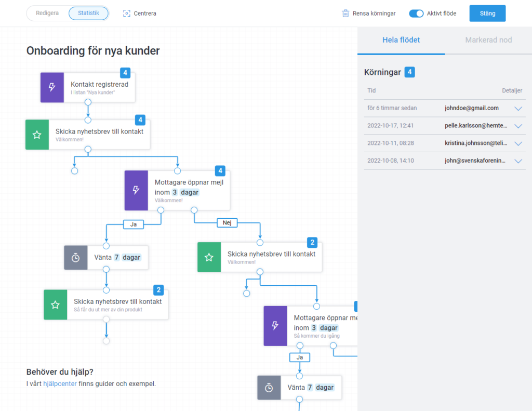The image size is (532, 411).
Task: Click the star icon on the Välkommen newsletter node under Kontakt registrerad
Action: (37, 135)
